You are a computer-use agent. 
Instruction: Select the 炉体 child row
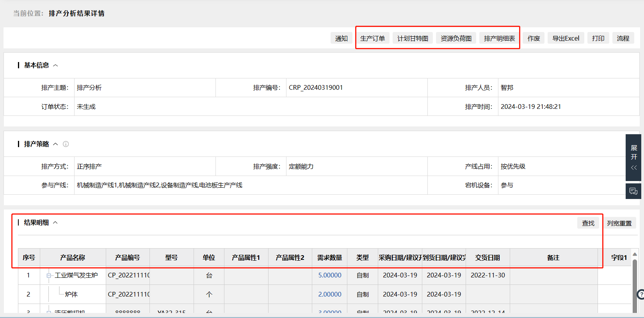71,295
